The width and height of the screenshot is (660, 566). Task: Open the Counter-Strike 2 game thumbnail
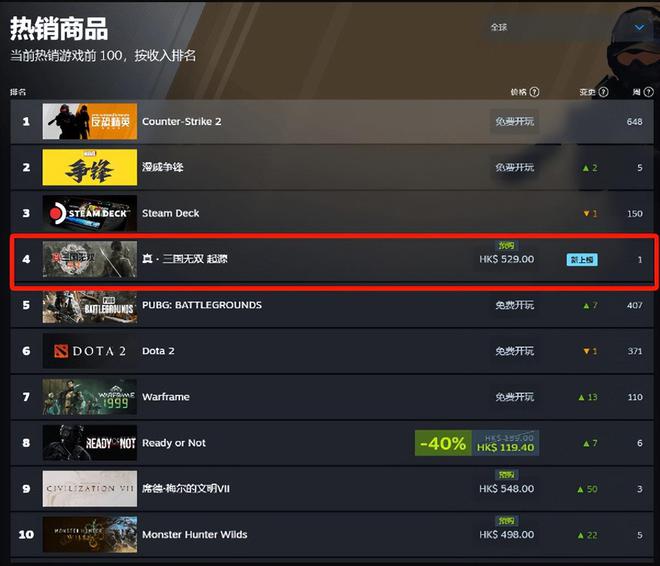[90, 121]
